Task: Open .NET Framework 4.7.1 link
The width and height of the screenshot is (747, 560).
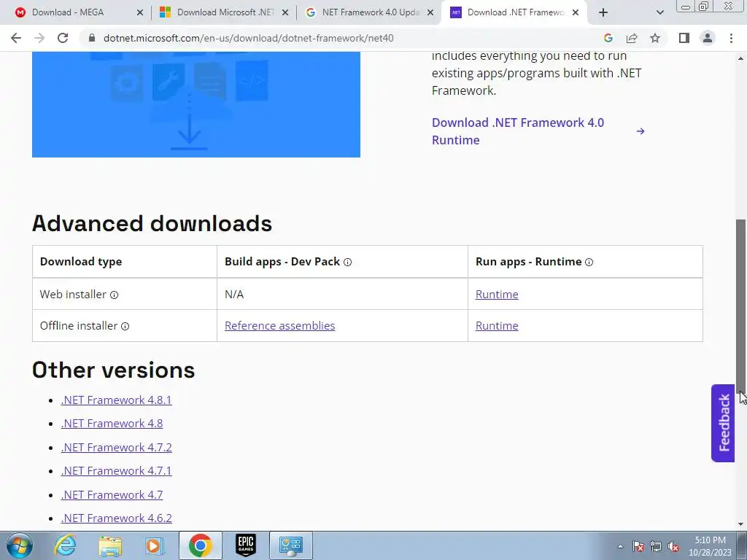Action: (116, 470)
